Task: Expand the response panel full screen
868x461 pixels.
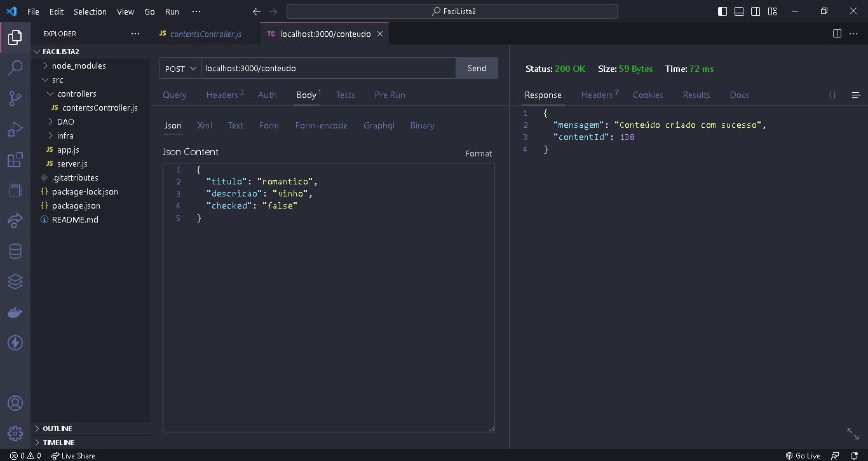Action: click(x=853, y=434)
